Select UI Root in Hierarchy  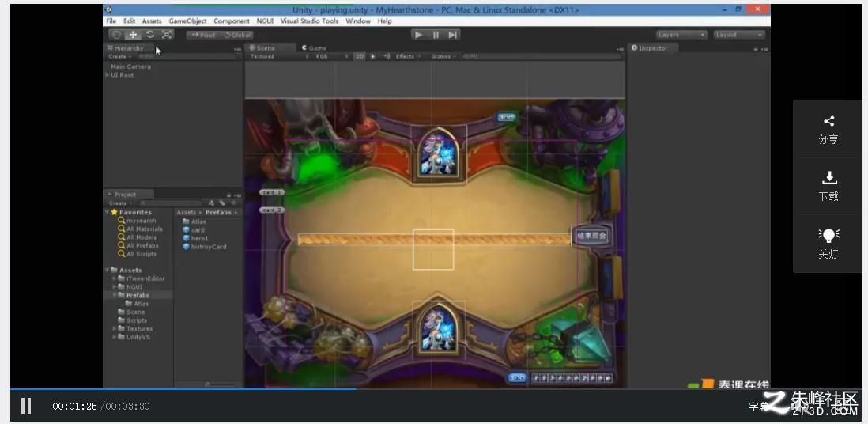(123, 75)
